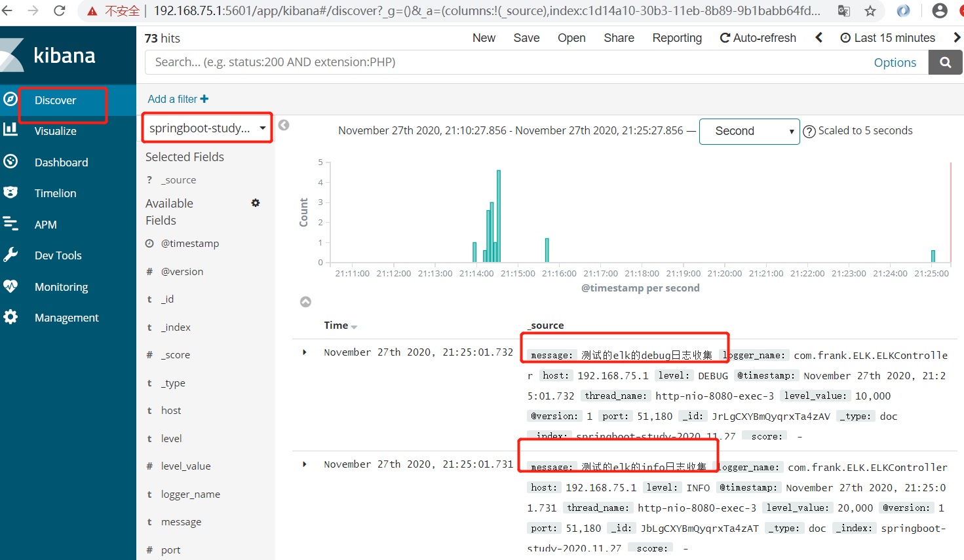Select the Monitoring sidebar item
The width and height of the screenshot is (964, 560).
point(61,286)
